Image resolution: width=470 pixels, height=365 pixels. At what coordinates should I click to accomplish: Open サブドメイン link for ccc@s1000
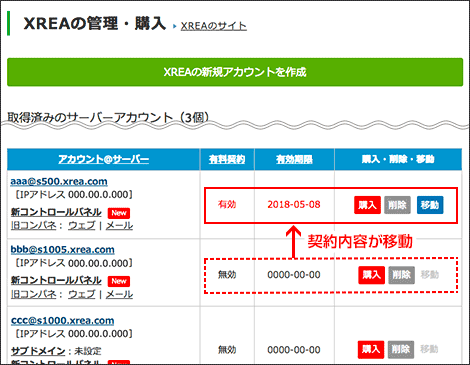tap(38, 351)
